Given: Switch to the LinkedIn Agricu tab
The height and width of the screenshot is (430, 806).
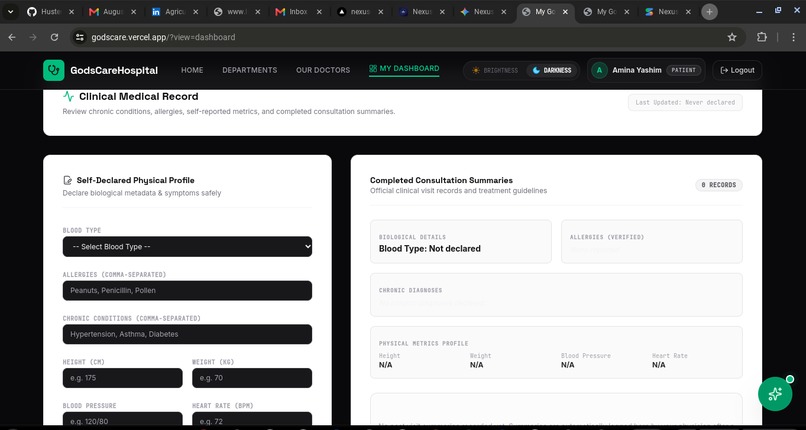Looking at the screenshot, I should [x=175, y=12].
